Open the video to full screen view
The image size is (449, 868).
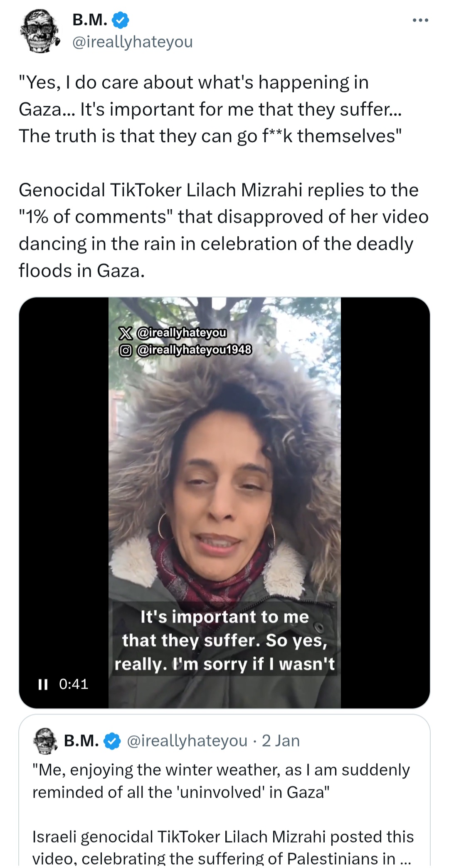[224, 503]
